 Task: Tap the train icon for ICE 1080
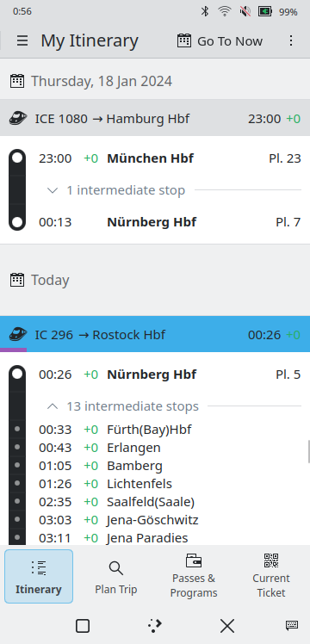click(x=18, y=119)
